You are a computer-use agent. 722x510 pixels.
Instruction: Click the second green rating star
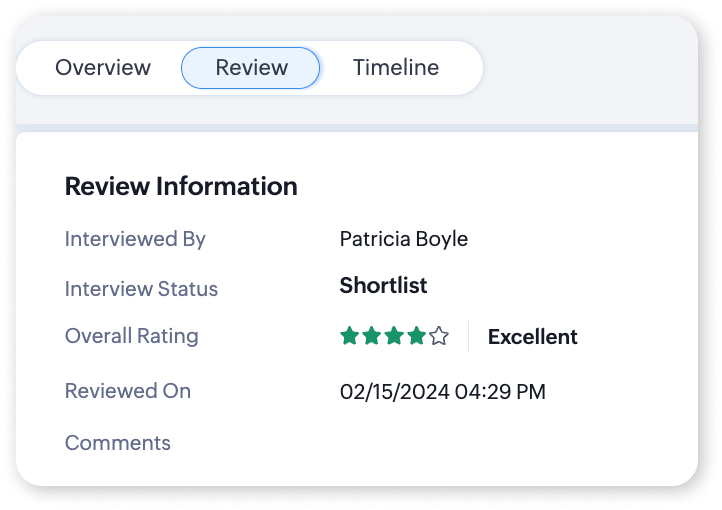pos(372,336)
